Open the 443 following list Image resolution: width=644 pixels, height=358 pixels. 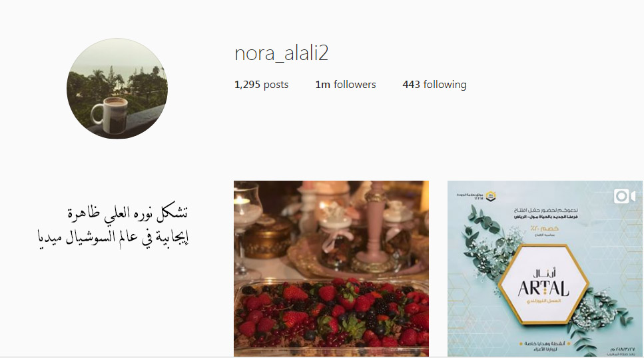point(434,84)
